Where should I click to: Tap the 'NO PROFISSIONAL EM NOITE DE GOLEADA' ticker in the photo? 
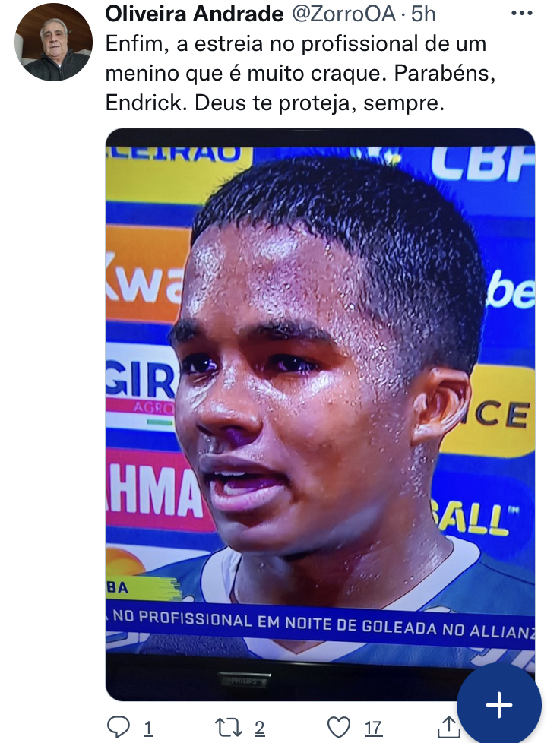[320, 625]
